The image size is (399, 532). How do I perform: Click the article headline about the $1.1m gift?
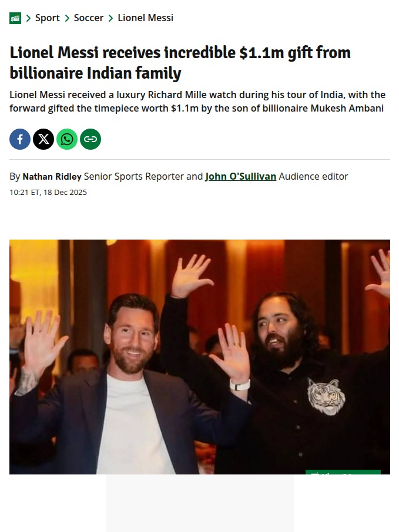(x=180, y=63)
